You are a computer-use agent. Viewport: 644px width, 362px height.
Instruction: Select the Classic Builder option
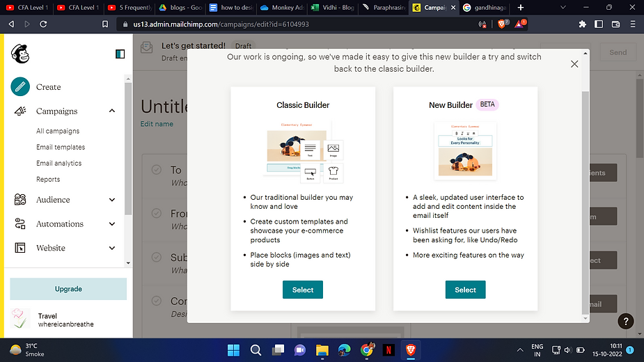303,290
